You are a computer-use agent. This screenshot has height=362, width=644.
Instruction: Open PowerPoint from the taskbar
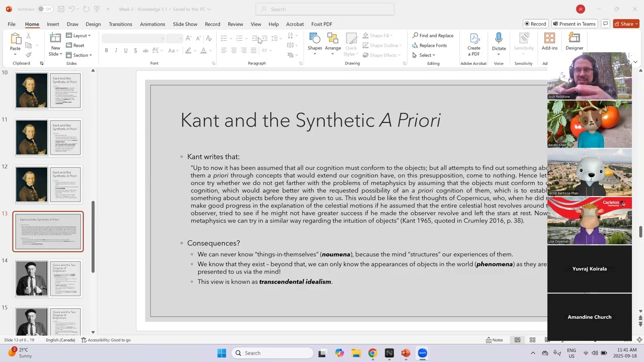pyautogui.click(x=406, y=353)
